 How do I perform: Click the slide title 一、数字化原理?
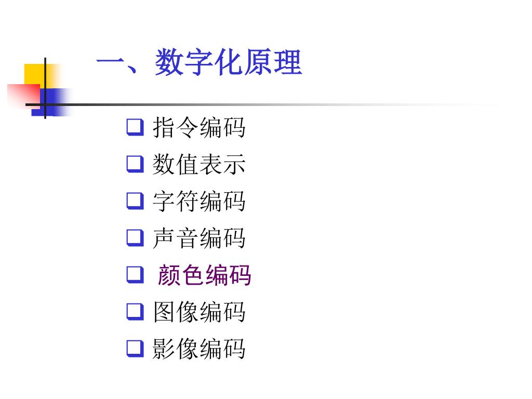[199, 62]
